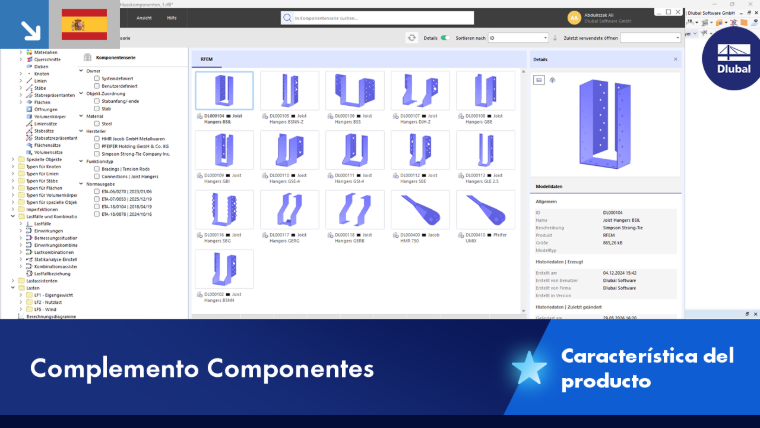Click the Querschnitte tree icon

[x=29, y=60]
